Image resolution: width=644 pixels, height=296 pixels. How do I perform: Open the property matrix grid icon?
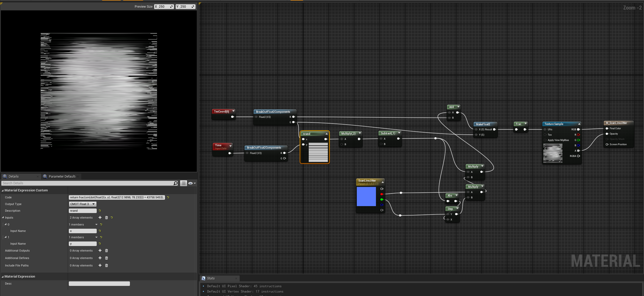click(184, 183)
